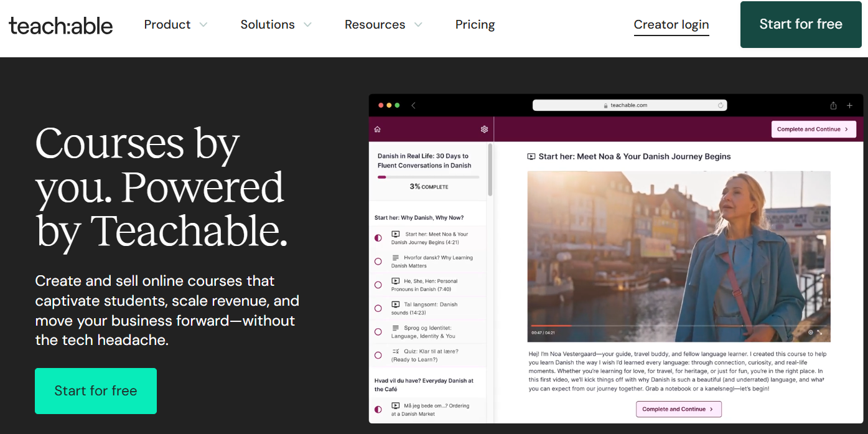Click video icon for Må jeg bede om lesson
The image size is (868, 434).
pyautogui.click(x=396, y=405)
